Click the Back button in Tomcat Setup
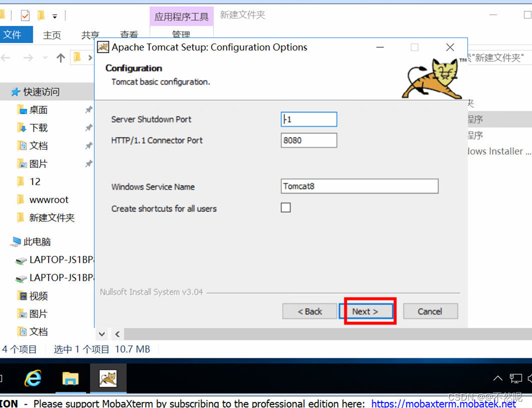 (310, 311)
